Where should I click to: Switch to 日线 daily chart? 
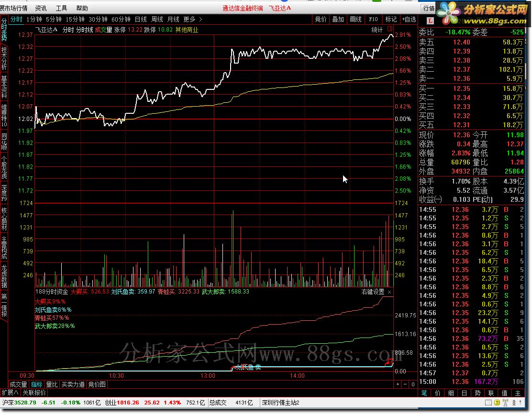pyautogui.click(x=141, y=19)
